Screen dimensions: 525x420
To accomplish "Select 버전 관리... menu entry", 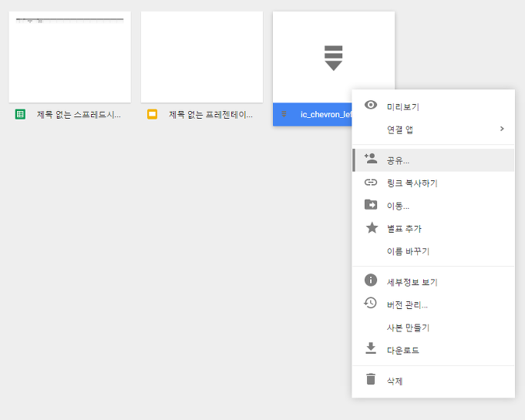I will [x=433, y=305].
